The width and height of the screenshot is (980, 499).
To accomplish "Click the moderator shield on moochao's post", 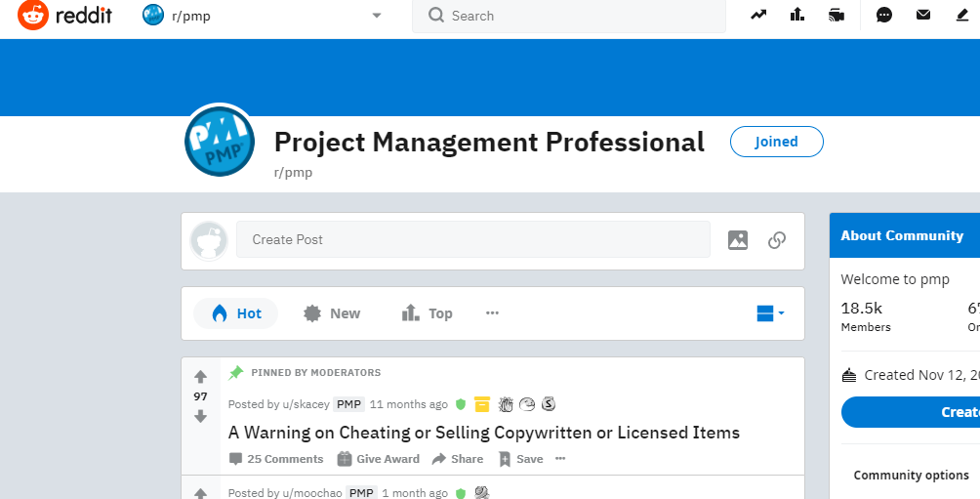I will coord(461,493).
